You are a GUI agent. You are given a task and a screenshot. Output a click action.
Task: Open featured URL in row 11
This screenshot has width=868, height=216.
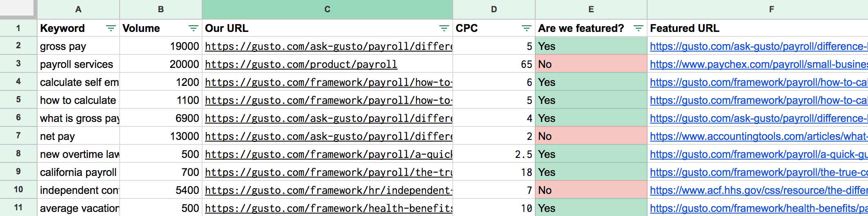(x=759, y=208)
